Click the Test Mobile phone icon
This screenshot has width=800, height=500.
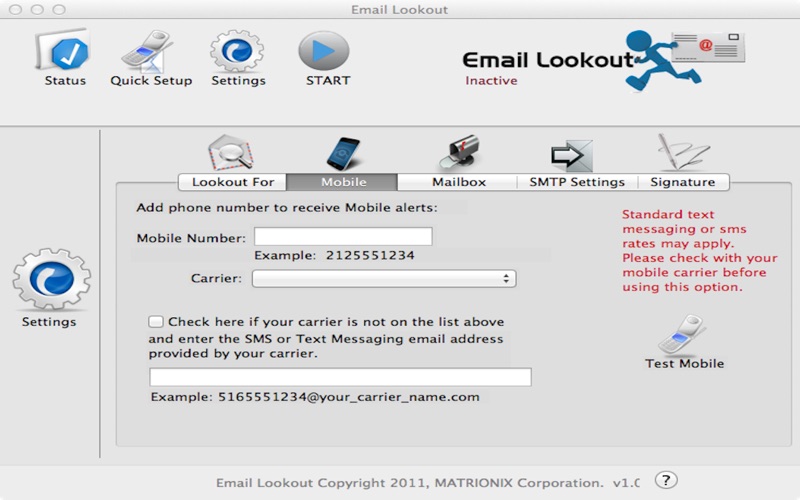[x=683, y=335]
